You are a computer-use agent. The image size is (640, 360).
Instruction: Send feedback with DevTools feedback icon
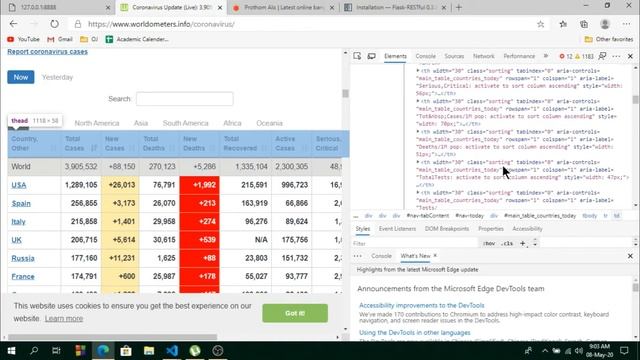coord(602,56)
